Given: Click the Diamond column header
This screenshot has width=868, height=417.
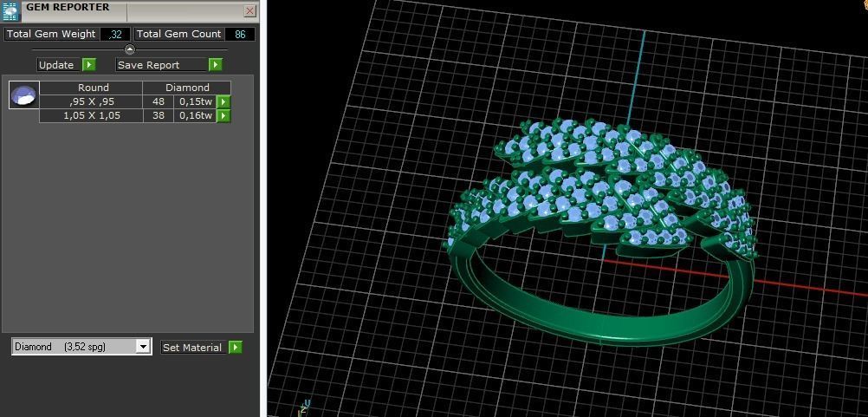Looking at the screenshot, I should coord(187,88).
